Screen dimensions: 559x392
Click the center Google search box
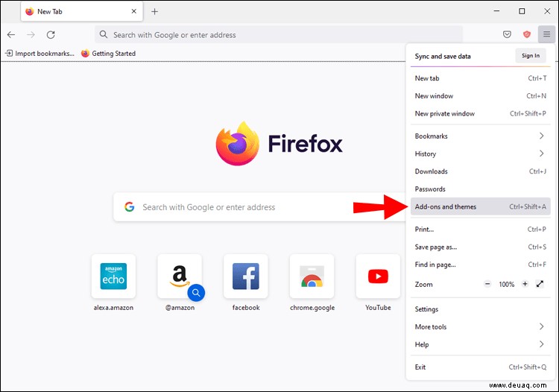pyautogui.click(x=259, y=207)
